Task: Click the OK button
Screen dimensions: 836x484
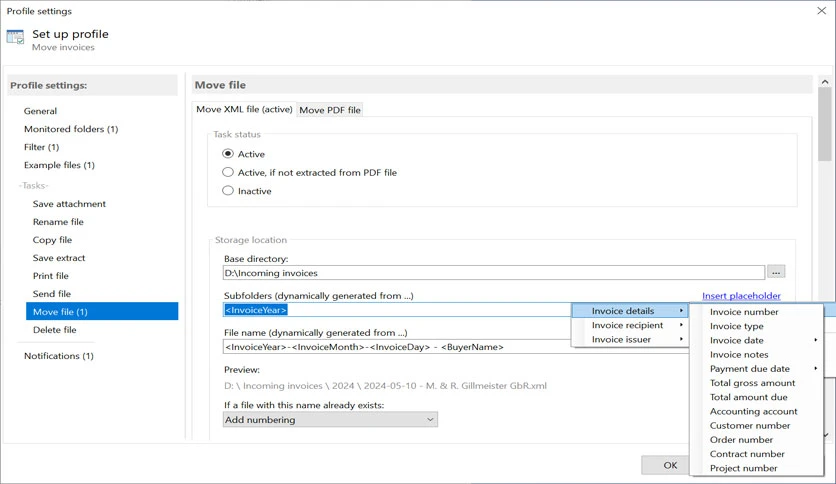Action: click(665, 465)
